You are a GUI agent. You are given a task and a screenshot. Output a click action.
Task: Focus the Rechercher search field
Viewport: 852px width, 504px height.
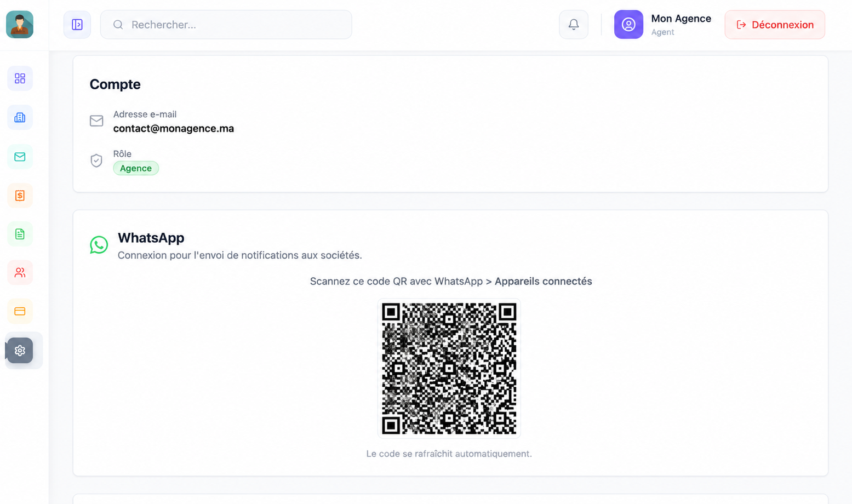tap(226, 25)
